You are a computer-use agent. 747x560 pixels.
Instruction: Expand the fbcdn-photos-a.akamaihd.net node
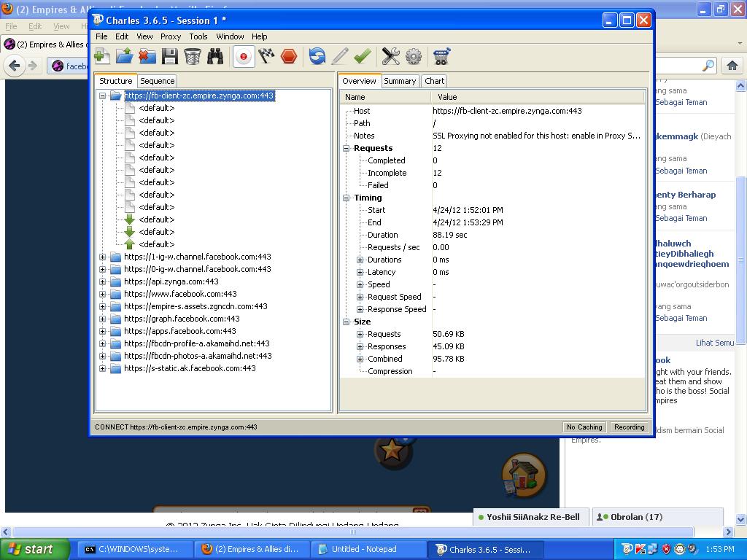pyautogui.click(x=102, y=356)
